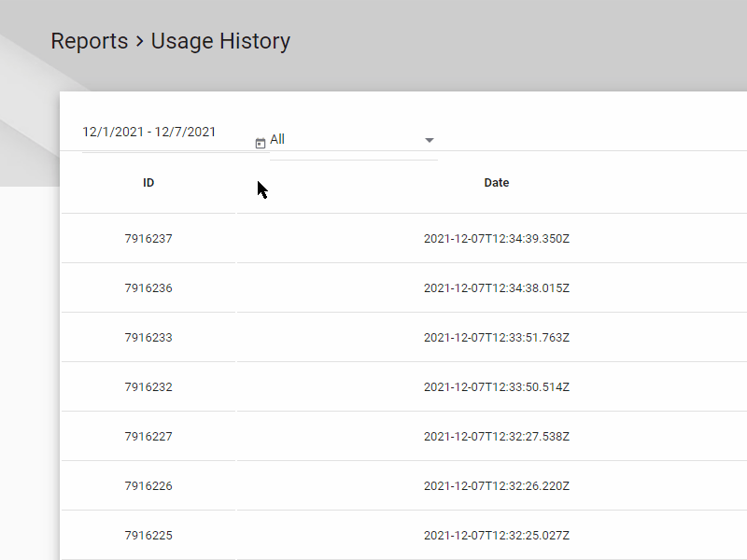The width and height of the screenshot is (747, 560).
Task: Edit the 12/1/2021 - 12/7/2021 date range field
Action: click(x=169, y=132)
